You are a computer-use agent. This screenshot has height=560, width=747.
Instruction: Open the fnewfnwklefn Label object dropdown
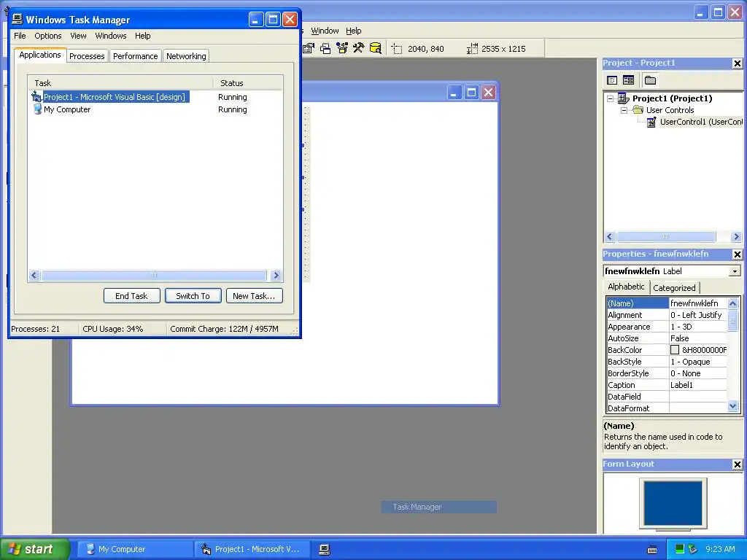point(735,271)
